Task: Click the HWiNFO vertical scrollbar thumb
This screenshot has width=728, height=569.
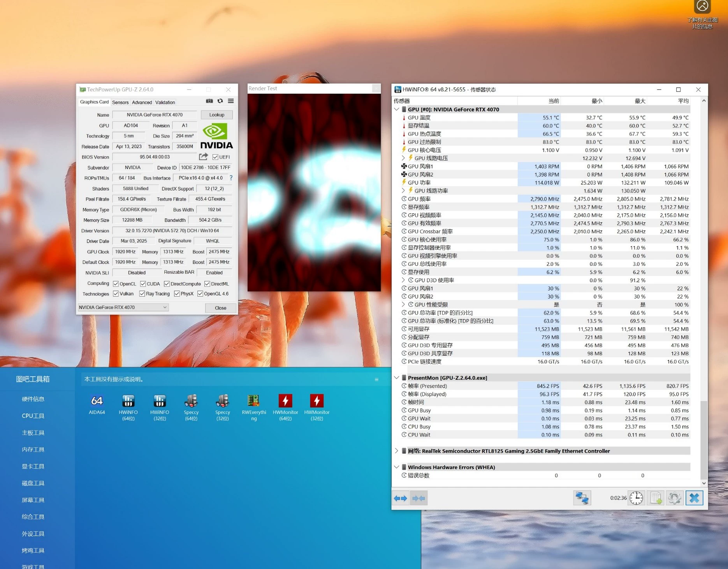Action: pos(703,440)
